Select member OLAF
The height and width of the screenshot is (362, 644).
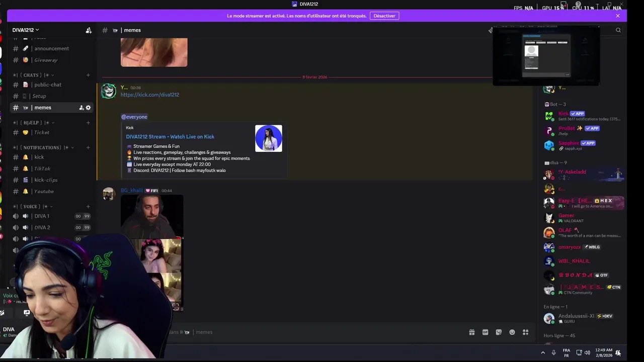click(584, 233)
